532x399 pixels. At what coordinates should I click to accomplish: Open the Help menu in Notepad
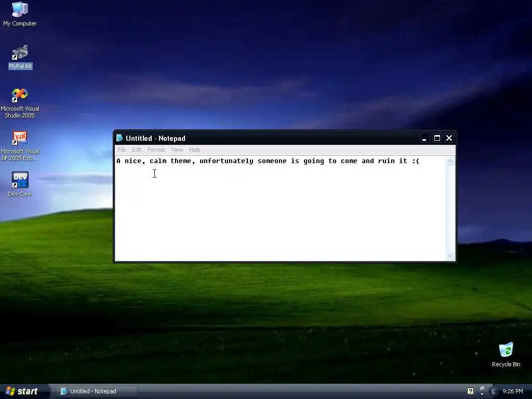pyautogui.click(x=194, y=150)
